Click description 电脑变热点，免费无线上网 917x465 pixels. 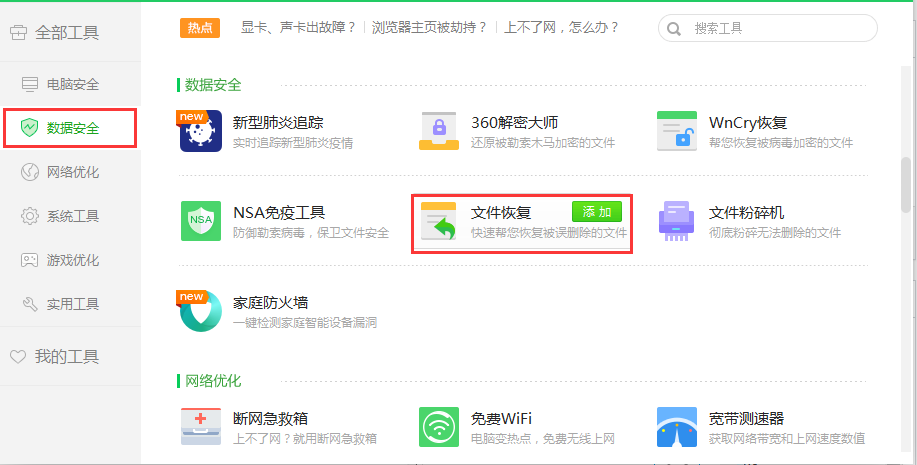(543, 439)
